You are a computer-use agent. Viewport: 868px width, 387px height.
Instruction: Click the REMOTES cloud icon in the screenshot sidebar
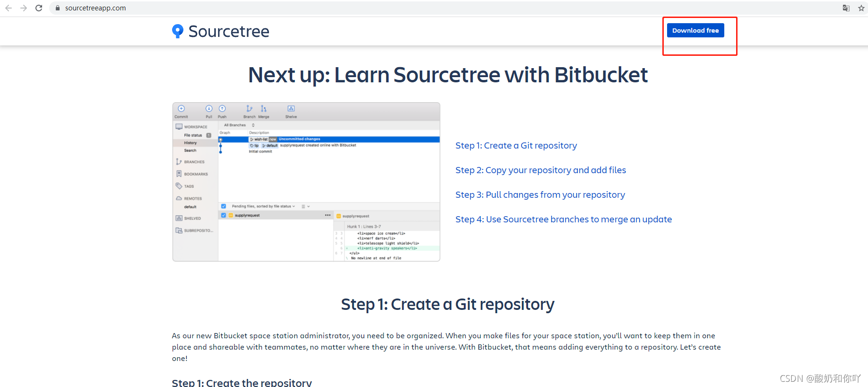pos(179,198)
